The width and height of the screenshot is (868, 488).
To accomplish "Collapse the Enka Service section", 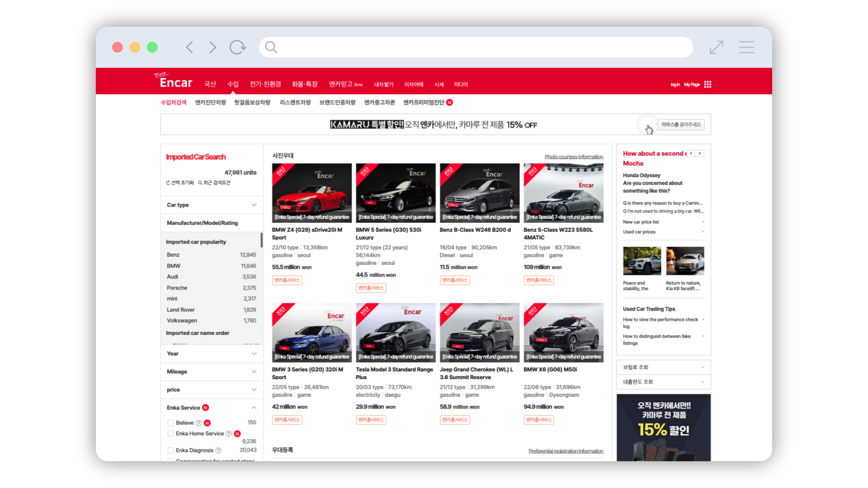I will coord(254,408).
